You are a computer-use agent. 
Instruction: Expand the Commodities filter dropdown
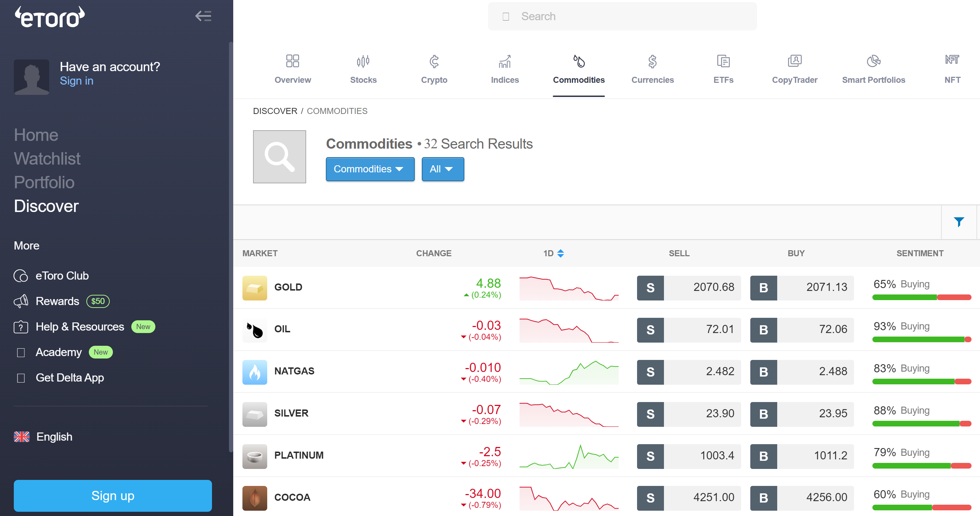(x=370, y=169)
